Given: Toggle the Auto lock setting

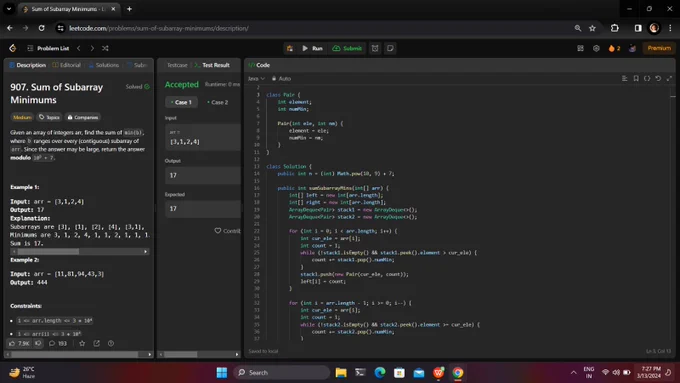Looking at the screenshot, I should [x=281, y=79].
